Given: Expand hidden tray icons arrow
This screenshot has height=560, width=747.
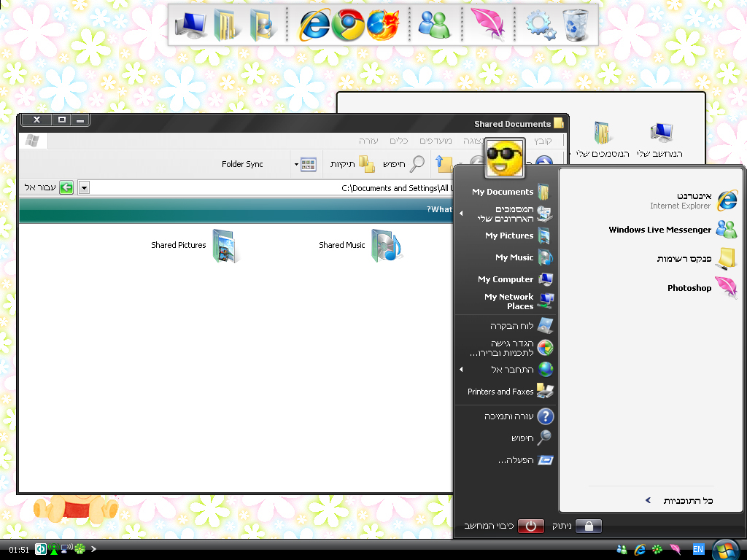Looking at the screenshot, I should (x=94, y=549).
